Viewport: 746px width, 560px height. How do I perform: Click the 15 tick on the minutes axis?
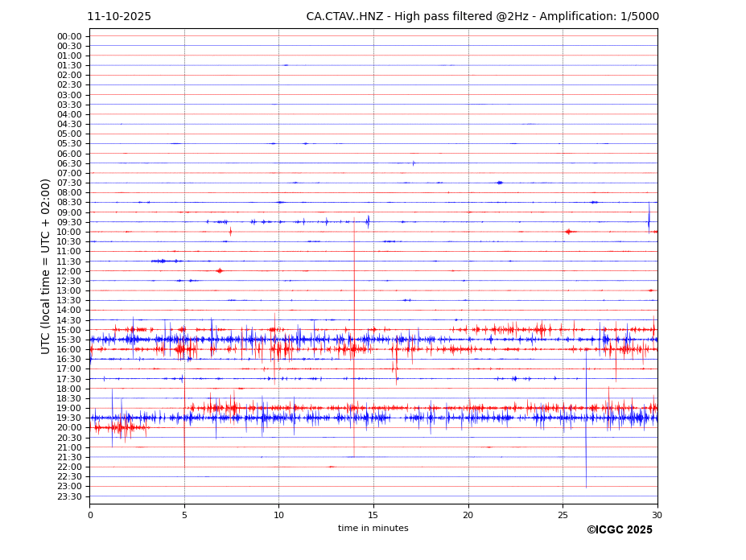pyautogui.click(x=373, y=515)
